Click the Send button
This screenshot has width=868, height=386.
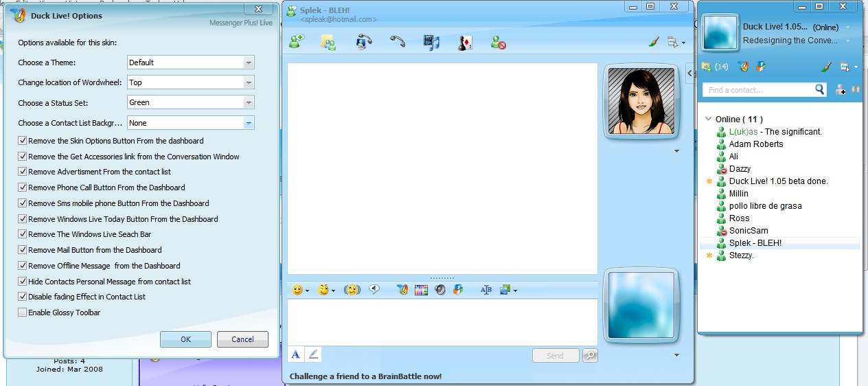pyautogui.click(x=555, y=355)
